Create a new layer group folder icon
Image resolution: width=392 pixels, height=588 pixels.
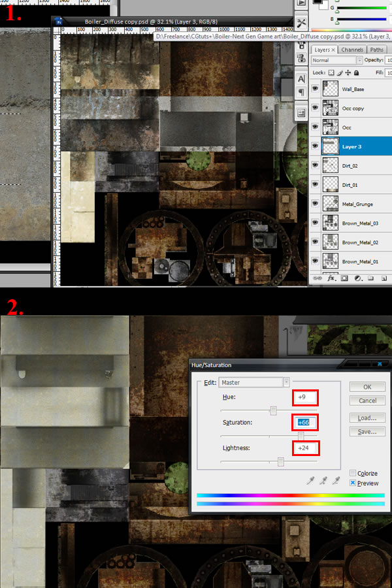[x=370, y=278]
